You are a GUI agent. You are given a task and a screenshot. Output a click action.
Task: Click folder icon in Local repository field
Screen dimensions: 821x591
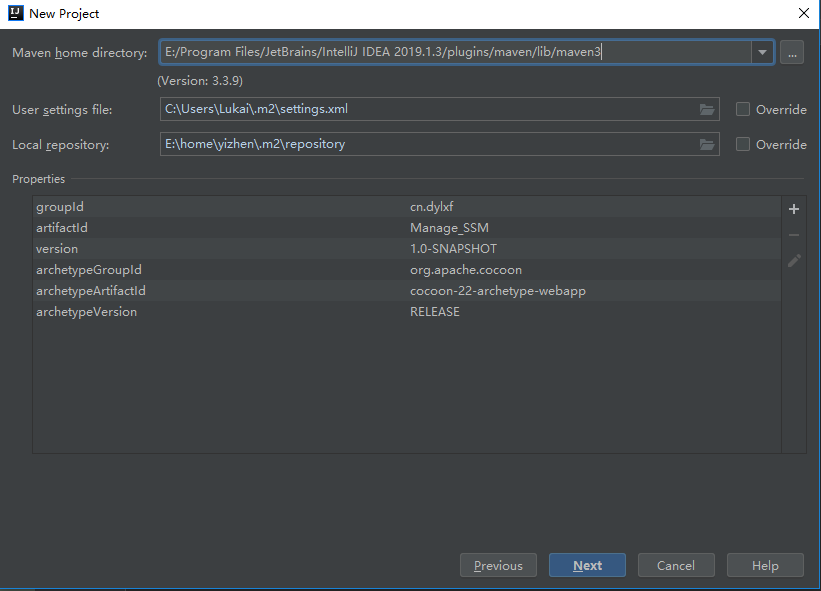pos(707,144)
